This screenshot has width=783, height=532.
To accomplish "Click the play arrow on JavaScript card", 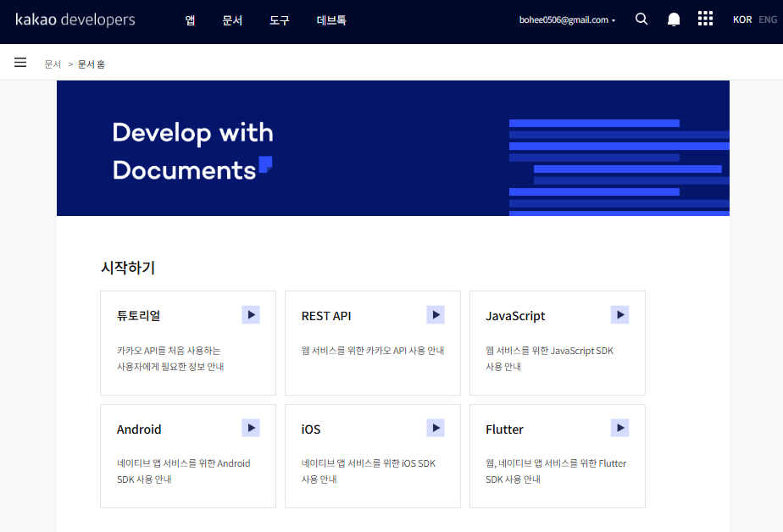I will (x=619, y=315).
